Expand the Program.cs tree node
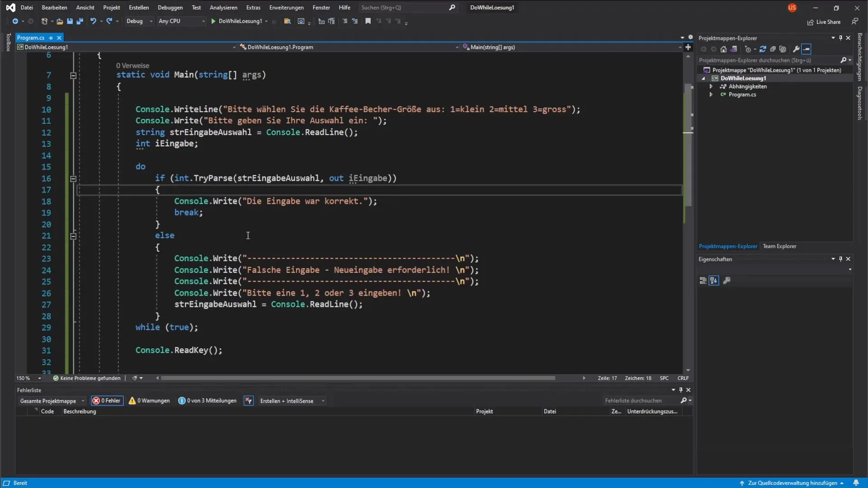This screenshot has width=868, height=488. coord(711,94)
